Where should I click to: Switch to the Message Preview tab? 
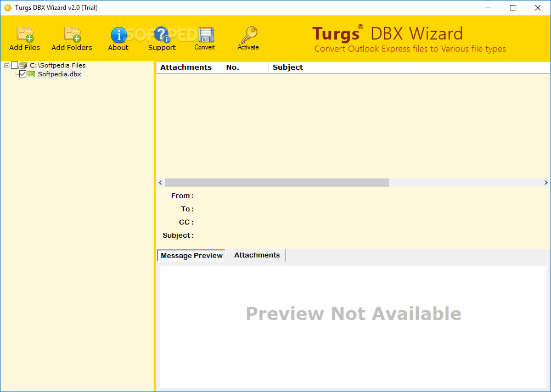tap(192, 256)
